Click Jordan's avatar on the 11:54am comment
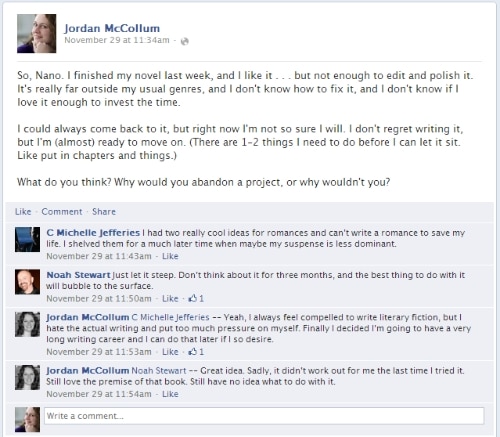This screenshot has height=437, width=500. click(27, 377)
